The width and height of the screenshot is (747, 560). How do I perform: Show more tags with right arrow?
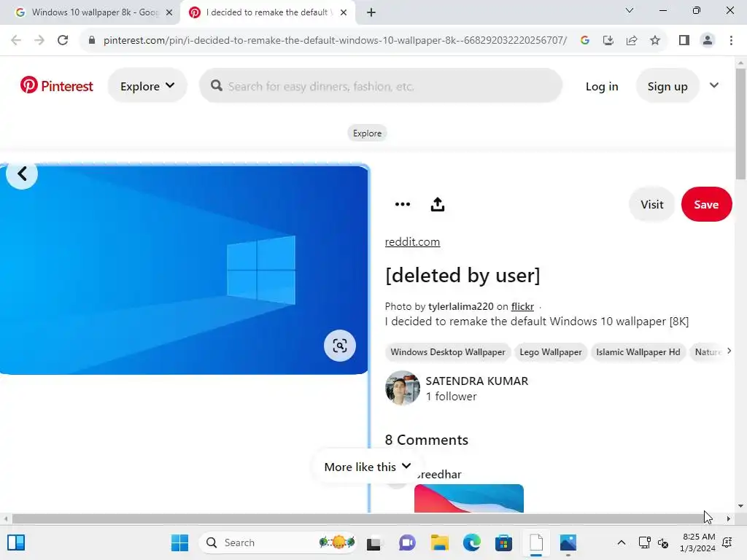pyautogui.click(x=729, y=351)
